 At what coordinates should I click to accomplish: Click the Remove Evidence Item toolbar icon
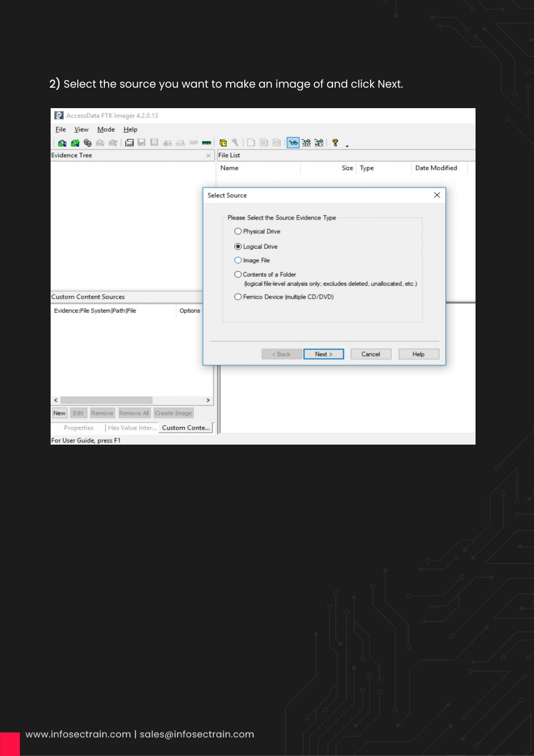coord(100,143)
